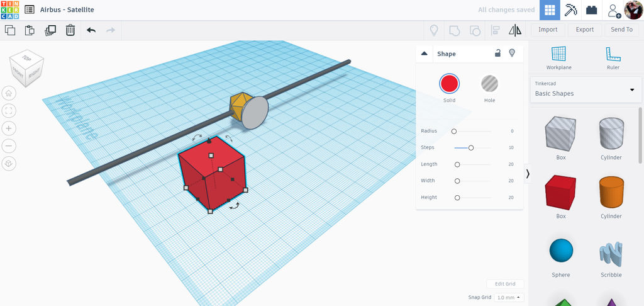The height and width of the screenshot is (306, 644).
Task: Zoom out with the minus icon
Action: pos(9,145)
